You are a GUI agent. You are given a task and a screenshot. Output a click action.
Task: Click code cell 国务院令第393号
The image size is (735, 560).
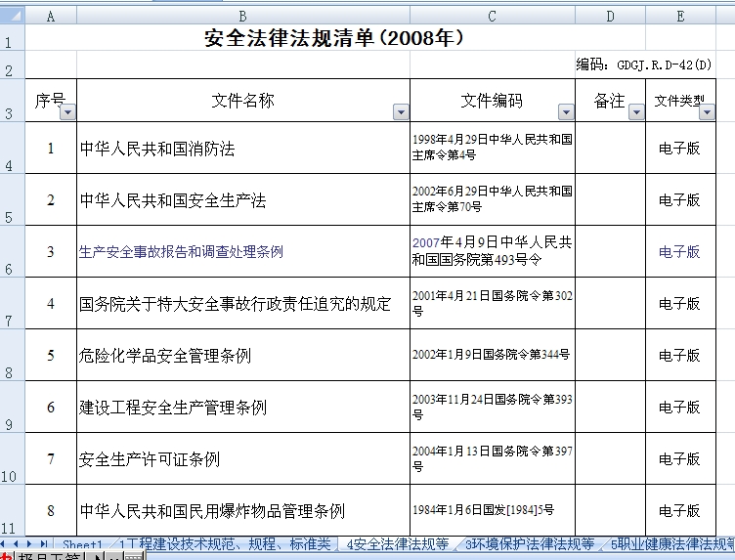493,407
